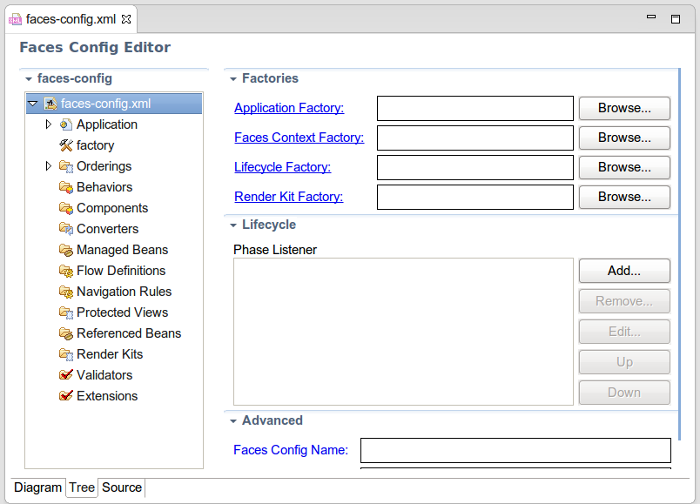Collapse the Lifecycle section
Screen dimensions: 700x504
point(232,226)
